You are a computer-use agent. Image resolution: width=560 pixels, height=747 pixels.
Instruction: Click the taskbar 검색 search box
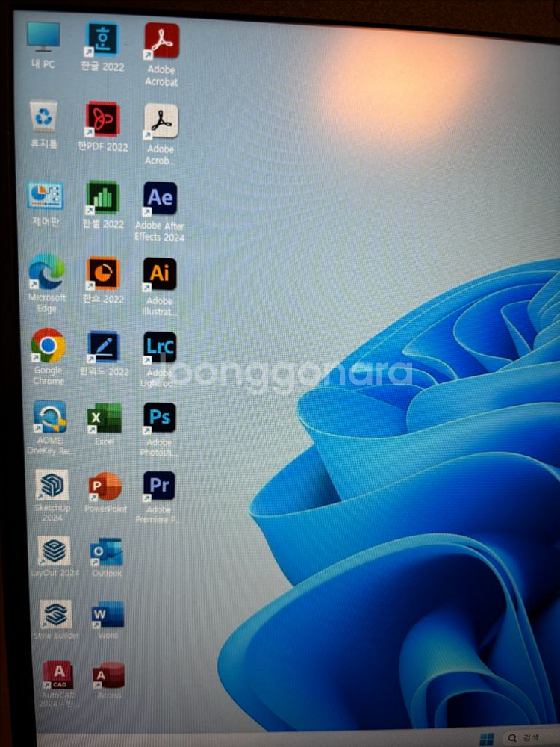tap(529, 738)
